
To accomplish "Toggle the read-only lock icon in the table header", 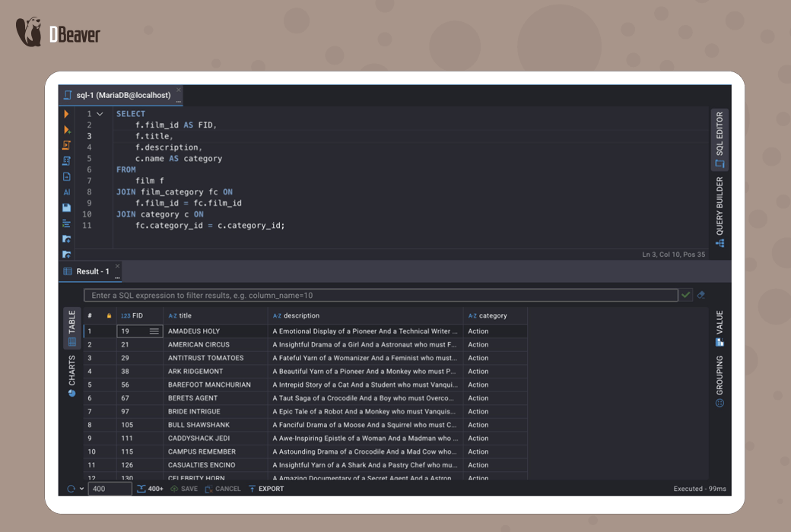I will [109, 316].
